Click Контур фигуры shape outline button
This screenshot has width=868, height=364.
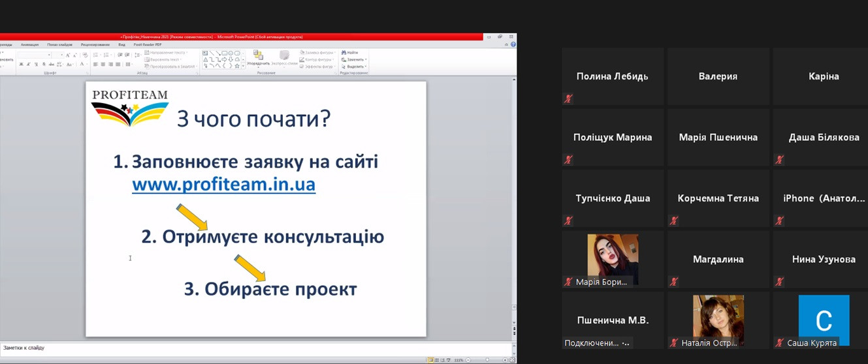point(318,59)
